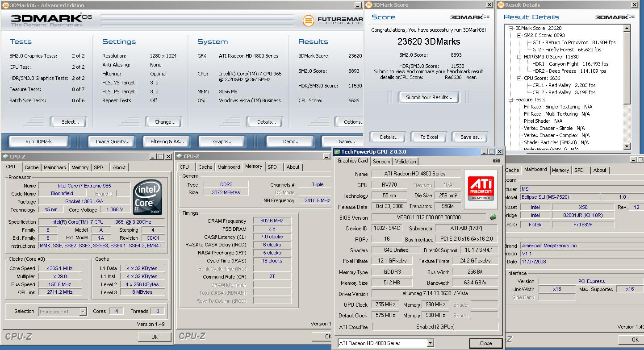The width and height of the screenshot is (644, 350).
Task: Select Pixel Shader N/A row
Action: (543, 121)
